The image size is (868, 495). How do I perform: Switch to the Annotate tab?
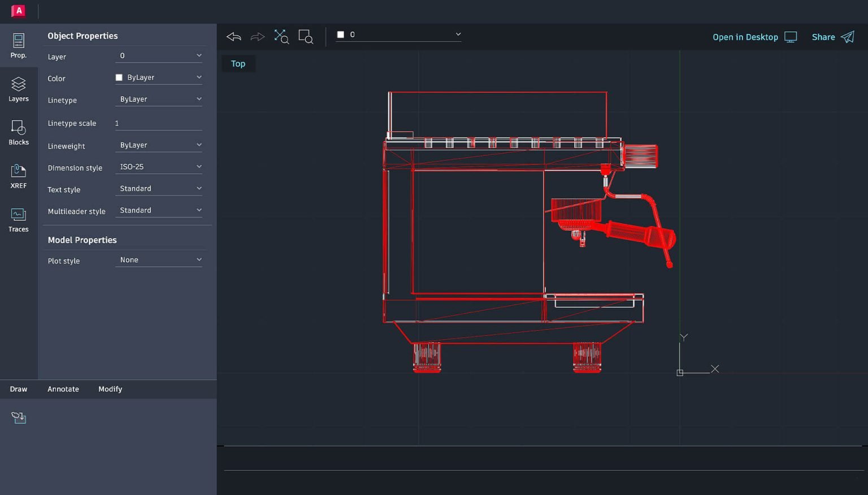(x=63, y=389)
